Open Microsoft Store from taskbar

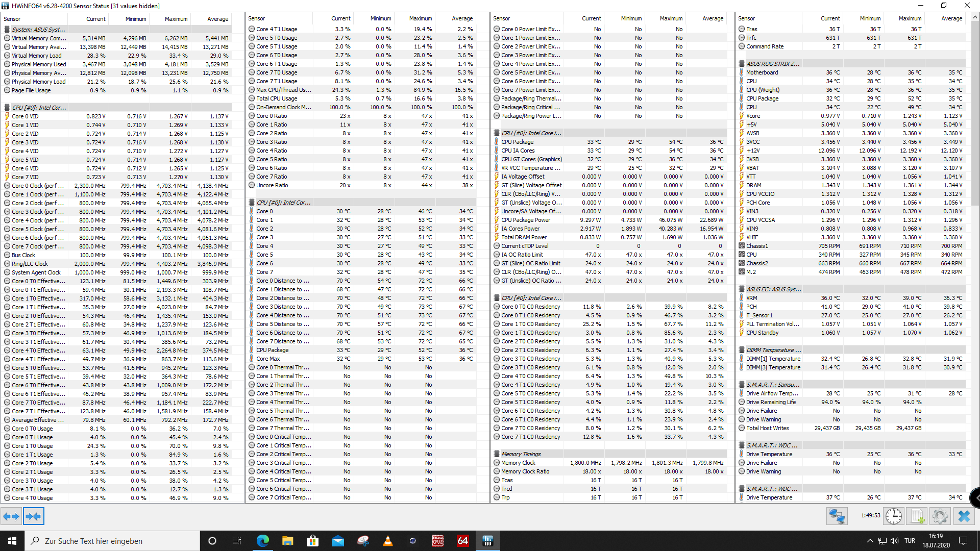313,541
